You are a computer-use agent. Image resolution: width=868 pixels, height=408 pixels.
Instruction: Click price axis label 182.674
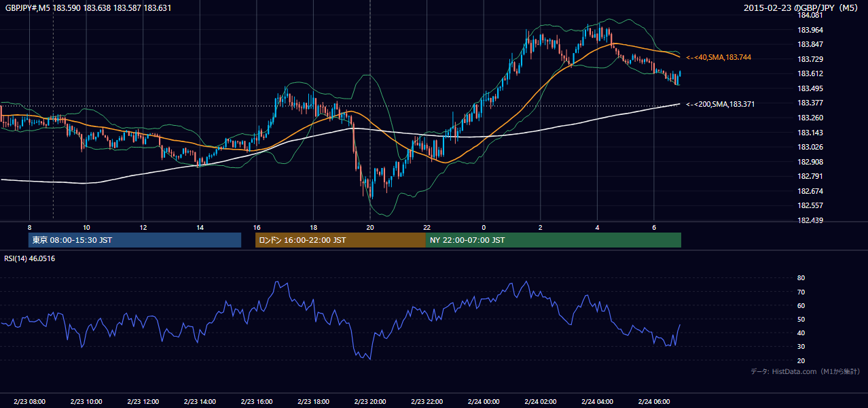point(810,191)
